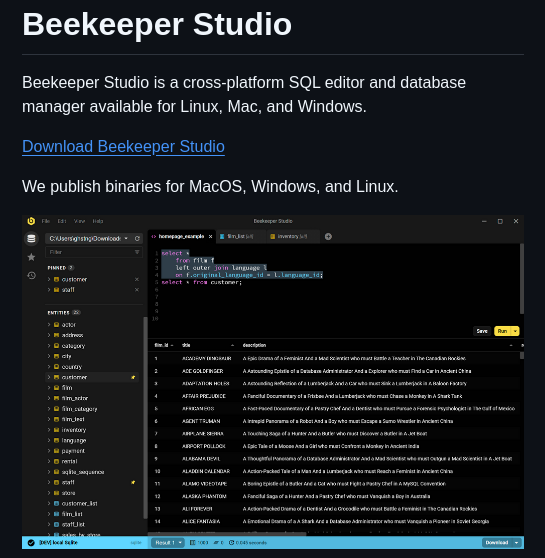The height and width of the screenshot is (558, 545).
Task: Click the AGENT TRUMAN title cell
Action: 201,421
